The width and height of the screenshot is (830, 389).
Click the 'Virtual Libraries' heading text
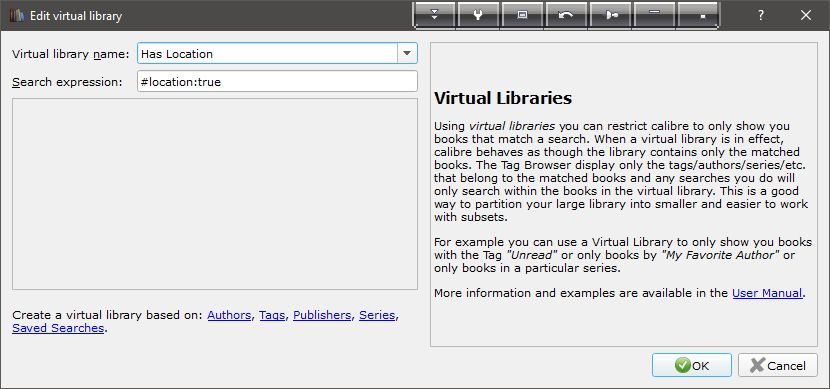[x=502, y=98]
